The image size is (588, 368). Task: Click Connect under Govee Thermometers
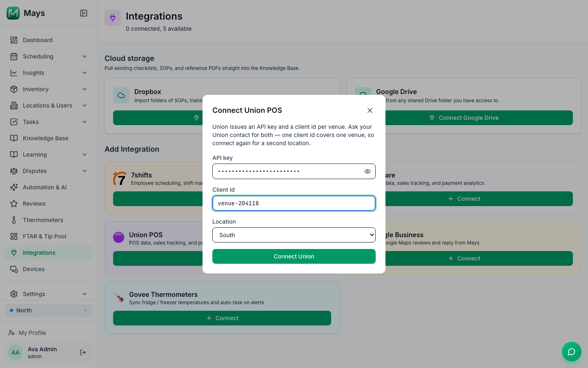(x=222, y=318)
